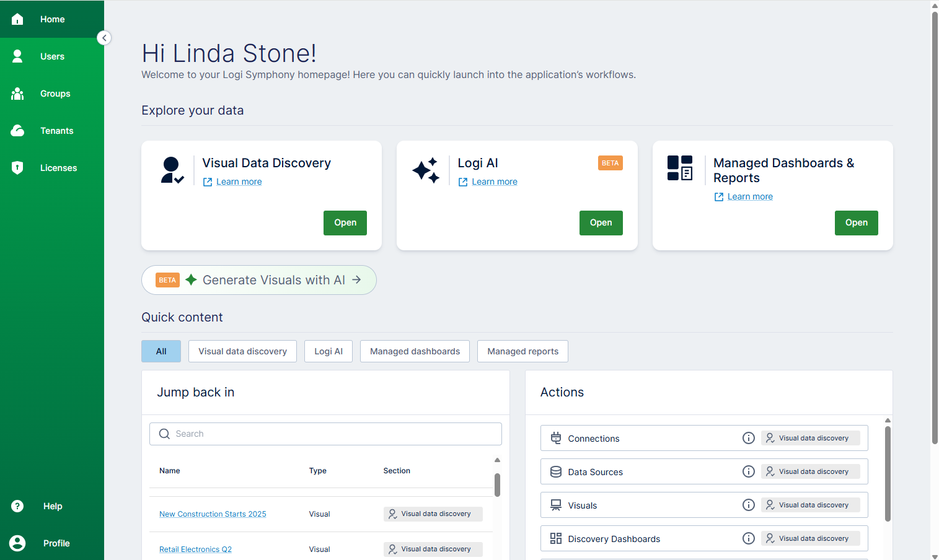939x560 pixels.
Task: Click the scrollbar in the Actions panel
Action: click(x=888, y=472)
